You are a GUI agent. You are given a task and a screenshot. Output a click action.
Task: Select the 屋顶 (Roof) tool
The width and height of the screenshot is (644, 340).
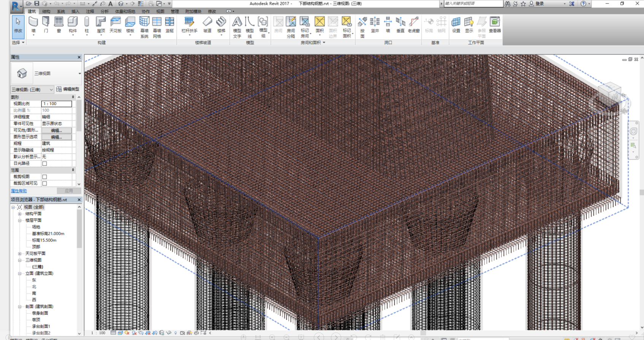tap(101, 26)
